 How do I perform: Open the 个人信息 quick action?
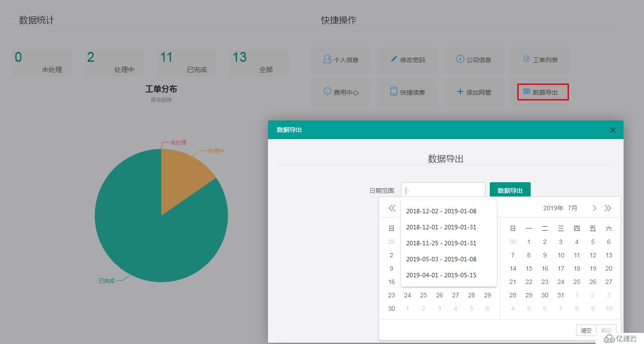[341, 60]
